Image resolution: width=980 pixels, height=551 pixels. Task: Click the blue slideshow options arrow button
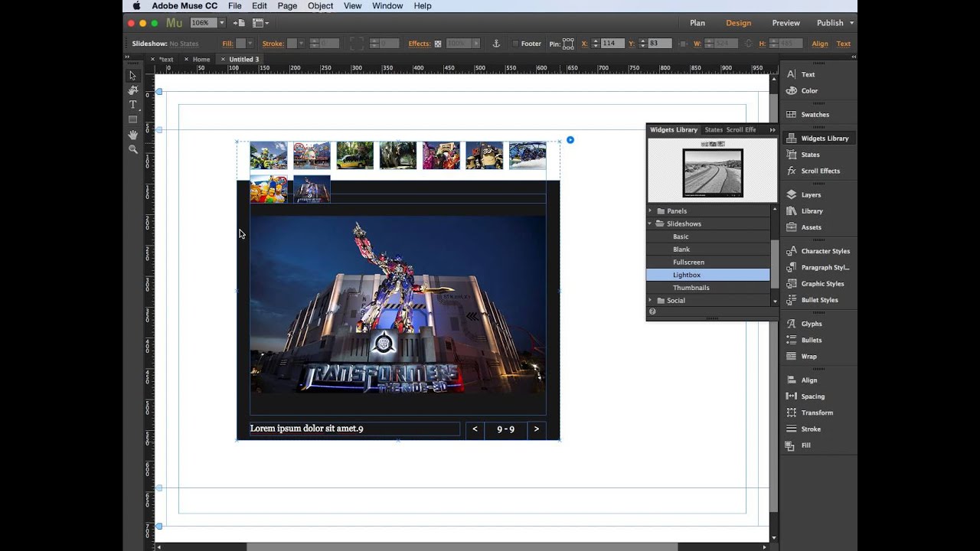click(x=570, y=140)
